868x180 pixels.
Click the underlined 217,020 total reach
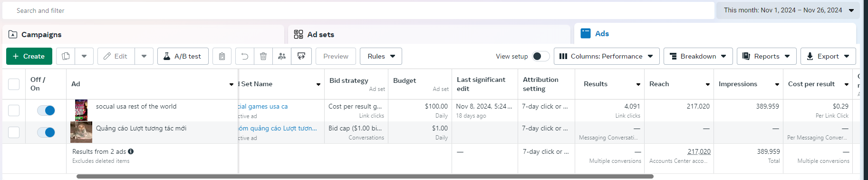point(699,151)
